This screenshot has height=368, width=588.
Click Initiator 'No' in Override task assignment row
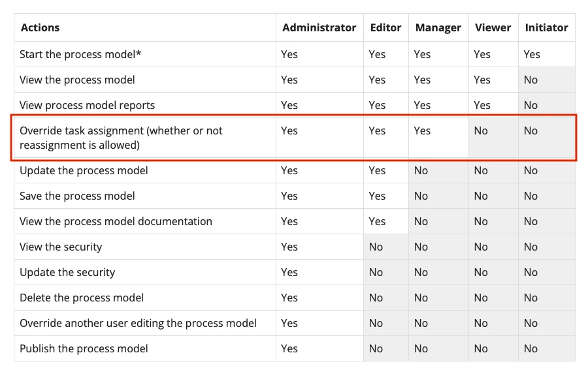531,130
